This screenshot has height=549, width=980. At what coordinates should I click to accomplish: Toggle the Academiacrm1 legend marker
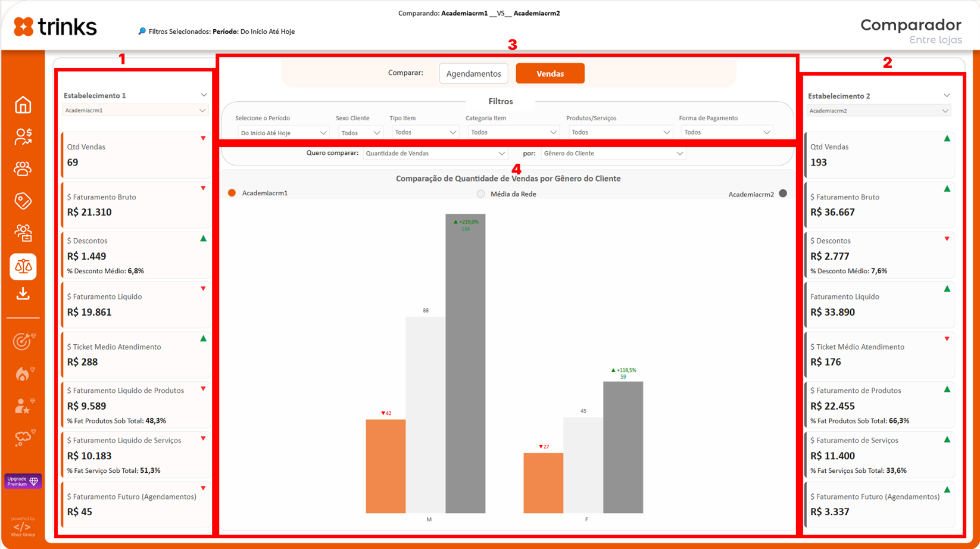[232, 193]
